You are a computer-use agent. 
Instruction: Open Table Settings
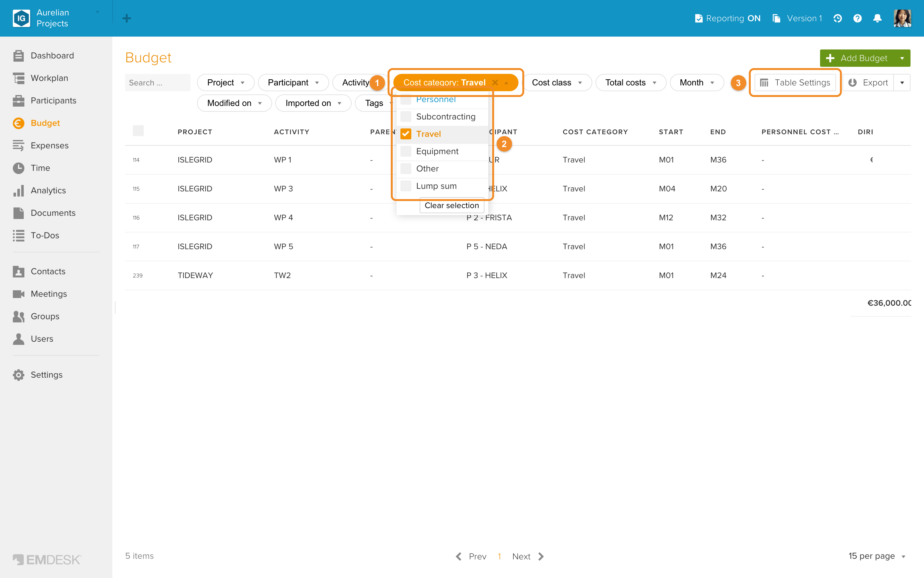point(795,83)
